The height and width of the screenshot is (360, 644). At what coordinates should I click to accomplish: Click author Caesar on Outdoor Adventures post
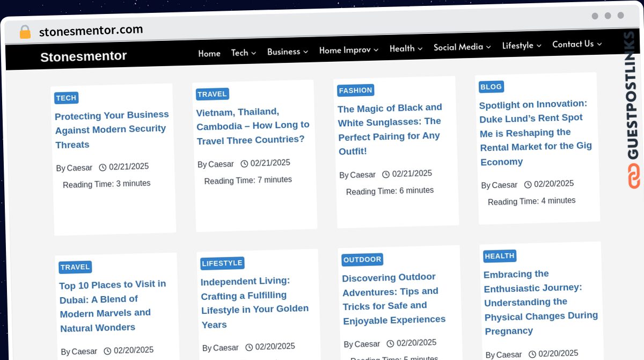pos(368,344)
